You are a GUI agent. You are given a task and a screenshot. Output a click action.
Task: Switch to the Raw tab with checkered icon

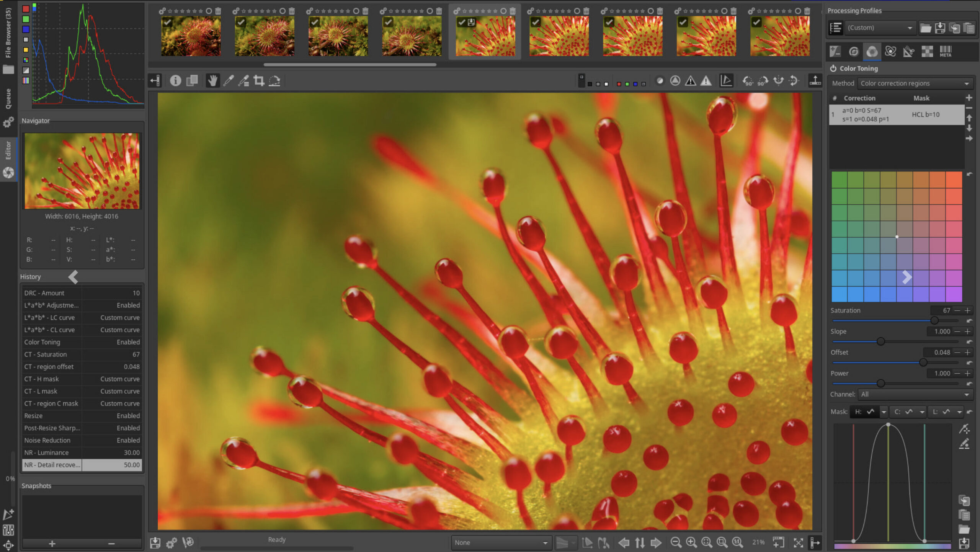pos(927,51)
